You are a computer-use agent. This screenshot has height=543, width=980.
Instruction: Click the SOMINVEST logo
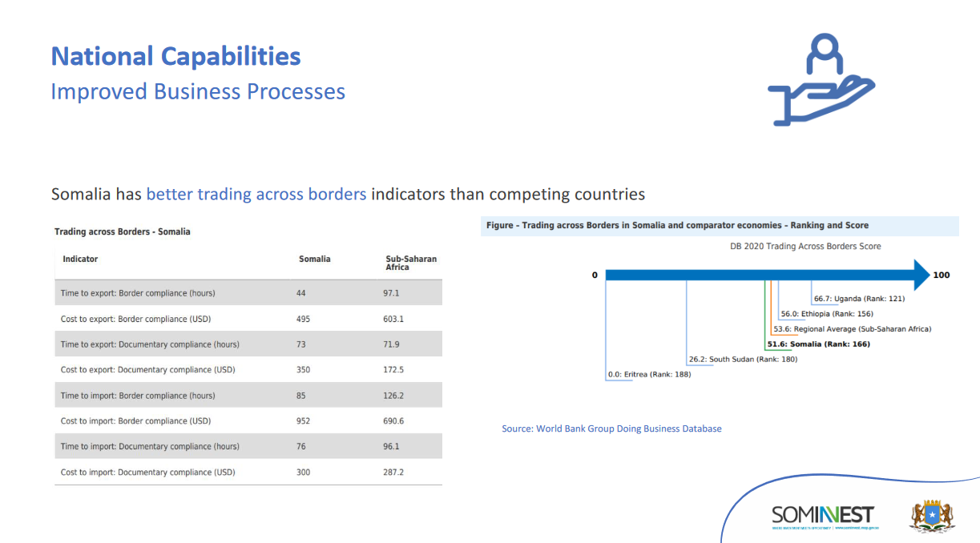tap(823, 514)
